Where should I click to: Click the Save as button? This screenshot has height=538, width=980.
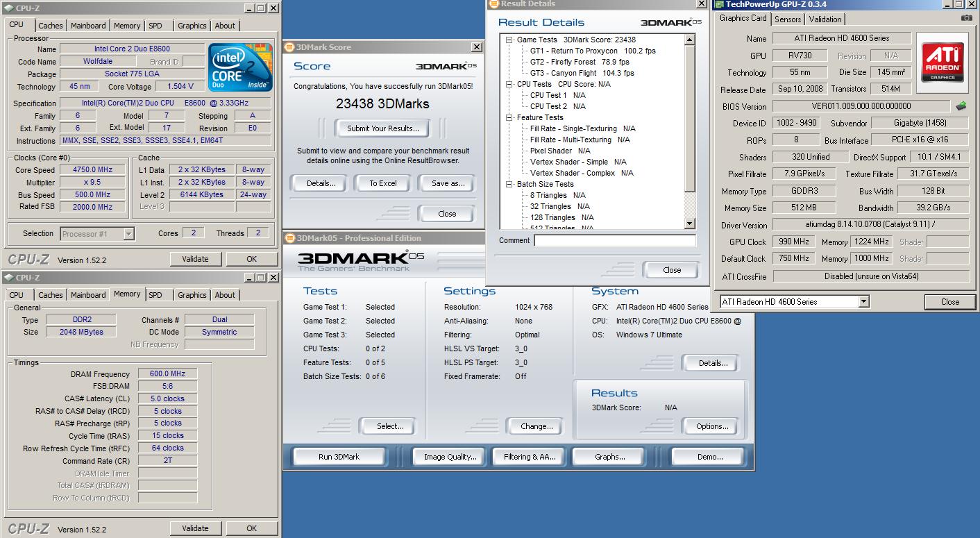point(448,183)
